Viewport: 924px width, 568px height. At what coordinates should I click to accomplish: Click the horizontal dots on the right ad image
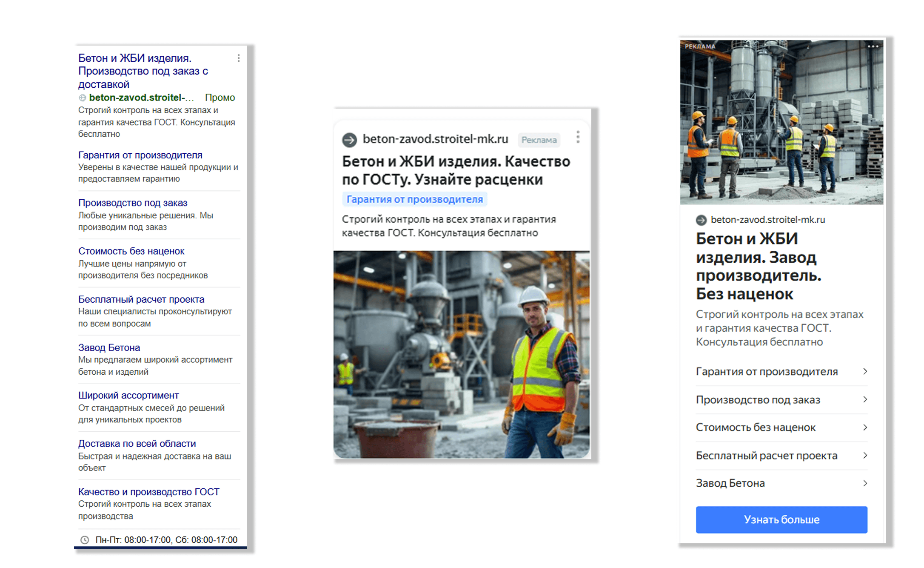click(873, 46)
